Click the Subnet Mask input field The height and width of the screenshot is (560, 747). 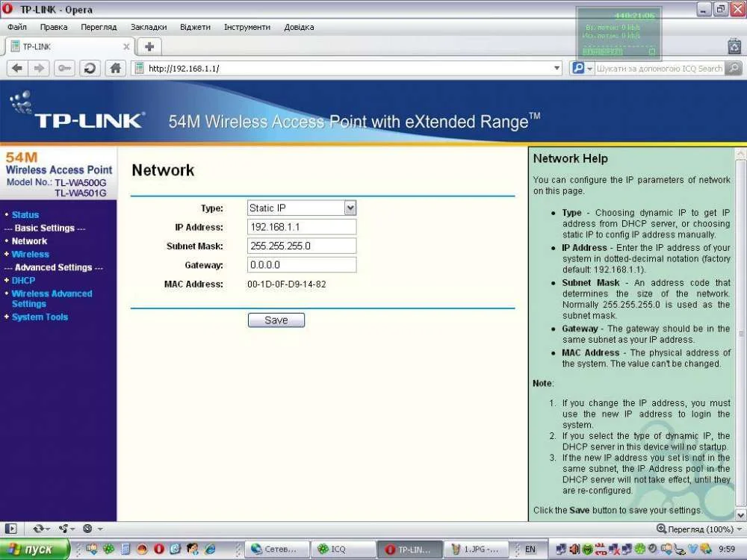point(302,246)
